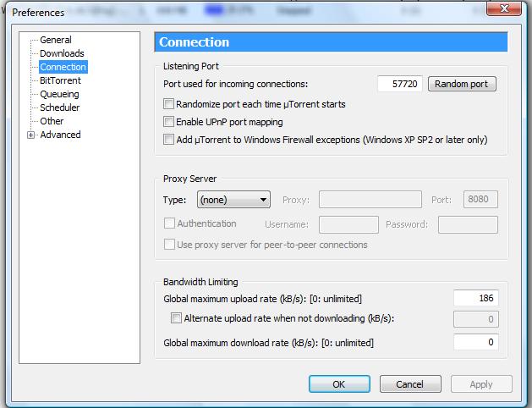Enable Randomize port each time µTorrent starts

click(x=168, y=104)
